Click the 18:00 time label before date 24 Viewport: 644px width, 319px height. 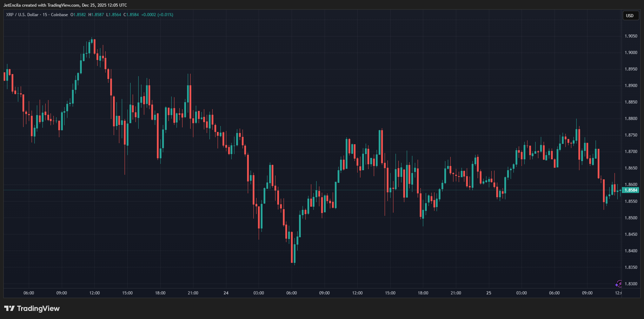coord(160,293)
